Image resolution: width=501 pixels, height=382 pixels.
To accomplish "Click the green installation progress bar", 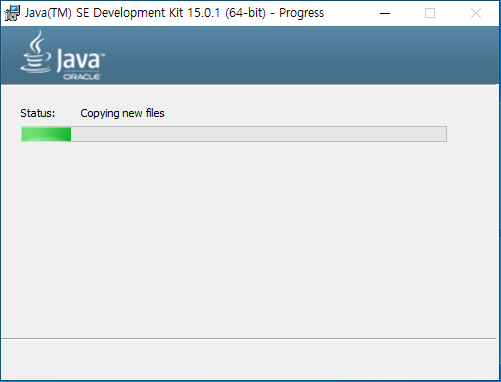I will (234, 134).
